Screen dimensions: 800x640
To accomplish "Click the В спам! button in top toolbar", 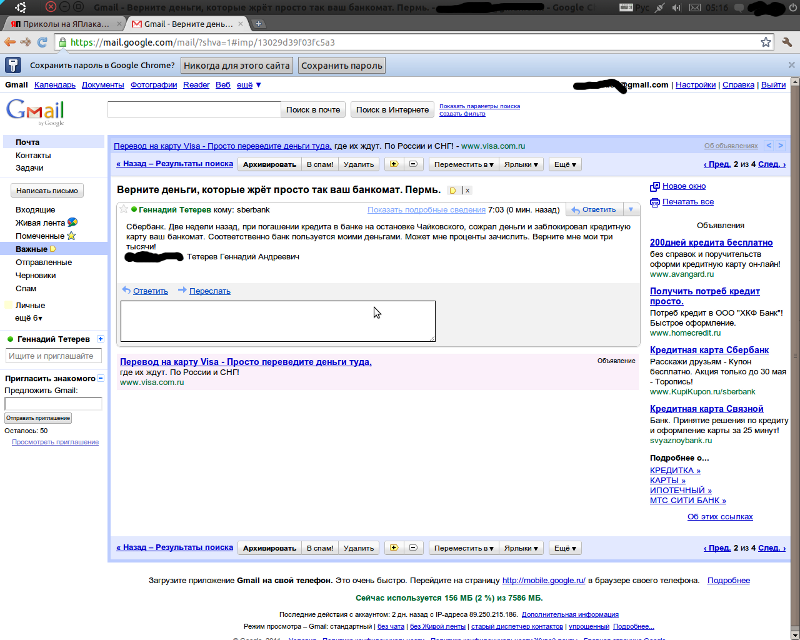I will pyautogui.click(x=320, y=164).
